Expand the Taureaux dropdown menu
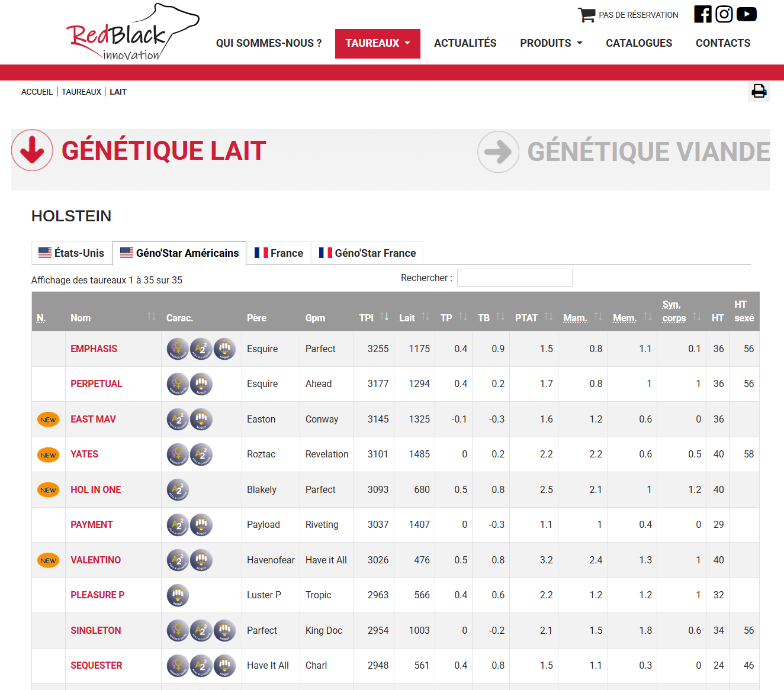This screenshot has width=784, height=690. 377,43
